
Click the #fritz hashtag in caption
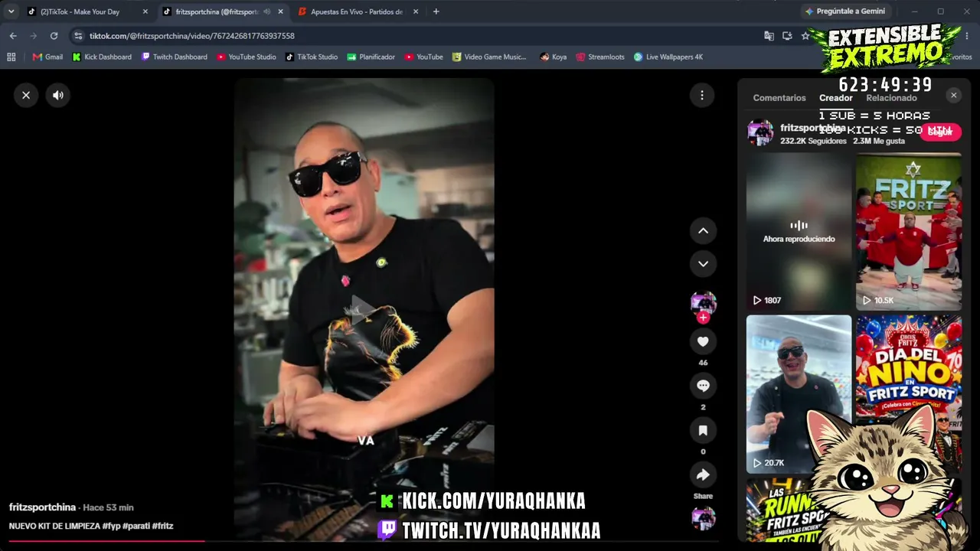coord(163,527)
